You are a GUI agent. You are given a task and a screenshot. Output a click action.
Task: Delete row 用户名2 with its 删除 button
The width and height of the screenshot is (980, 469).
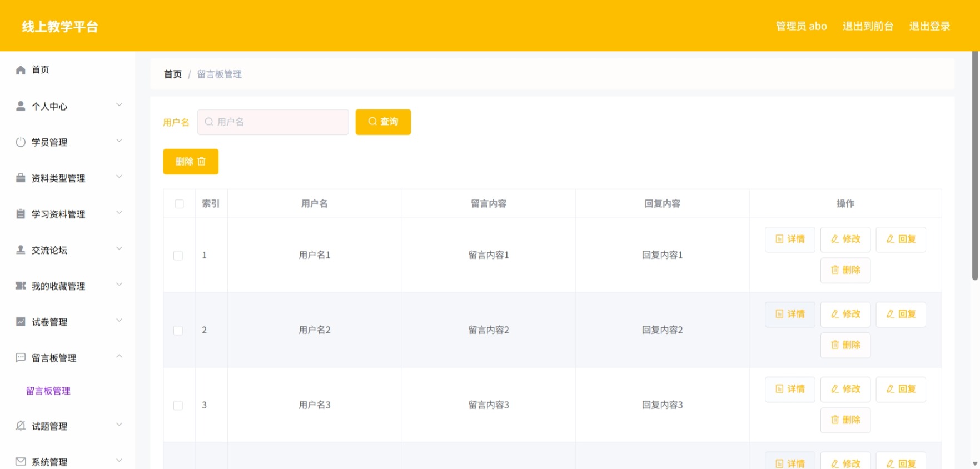click(x=845, y=345)
